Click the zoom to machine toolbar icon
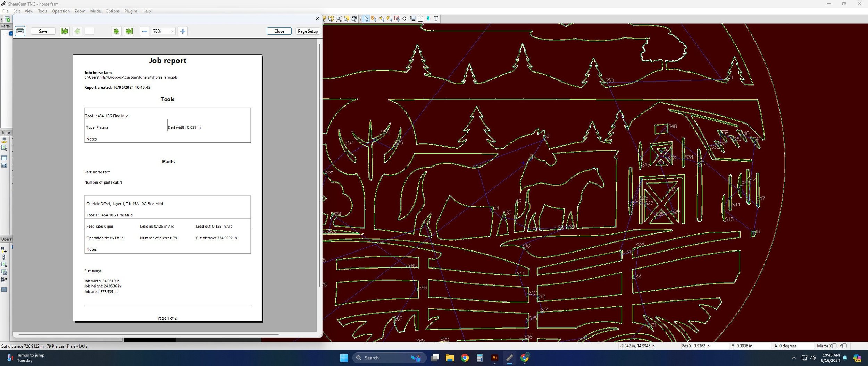The image size is (868, 366). point(354,19)
